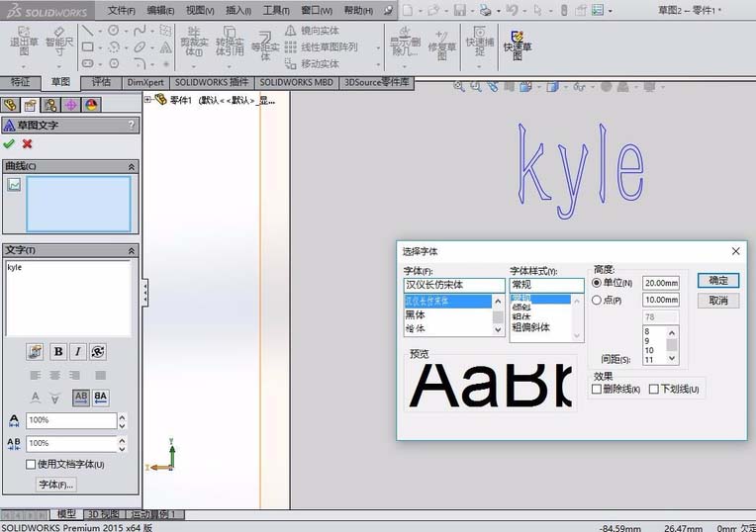756x532 pixels.
Task: Click the units height 20.00mm field
Action: pos(661,283)
